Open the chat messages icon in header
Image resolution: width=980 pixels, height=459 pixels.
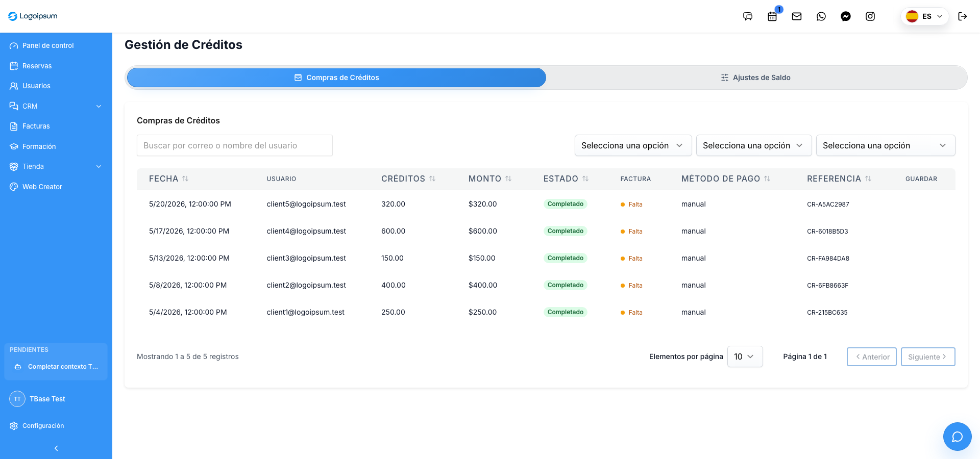point(748,16)
